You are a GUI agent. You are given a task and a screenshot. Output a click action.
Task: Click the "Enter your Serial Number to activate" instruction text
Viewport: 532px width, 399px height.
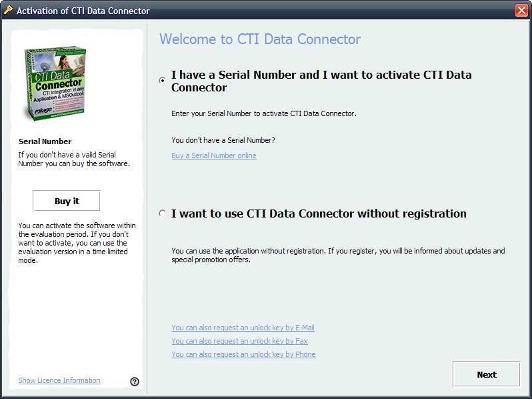[x=263, y=113]
